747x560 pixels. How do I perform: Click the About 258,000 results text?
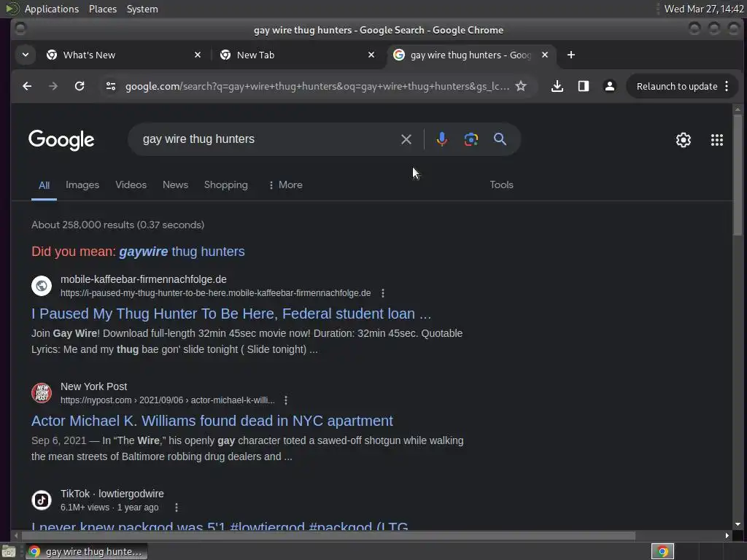click(x=117, y=225)
